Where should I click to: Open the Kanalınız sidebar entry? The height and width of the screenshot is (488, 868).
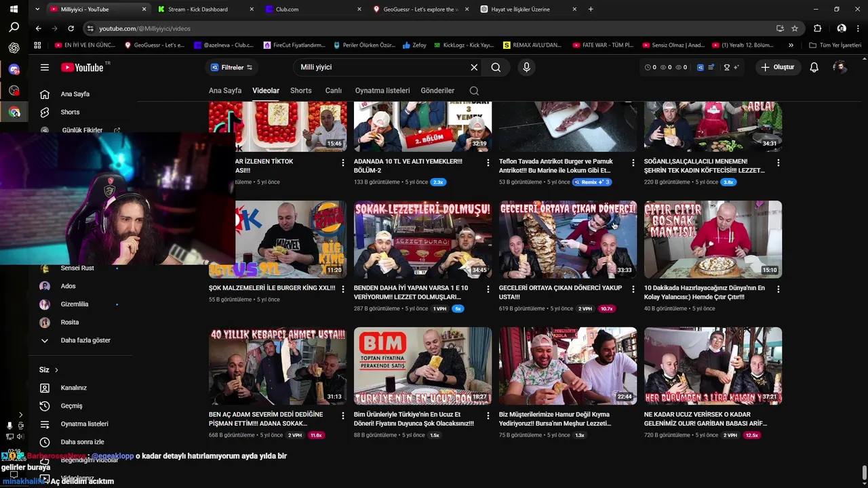[74, 388]
